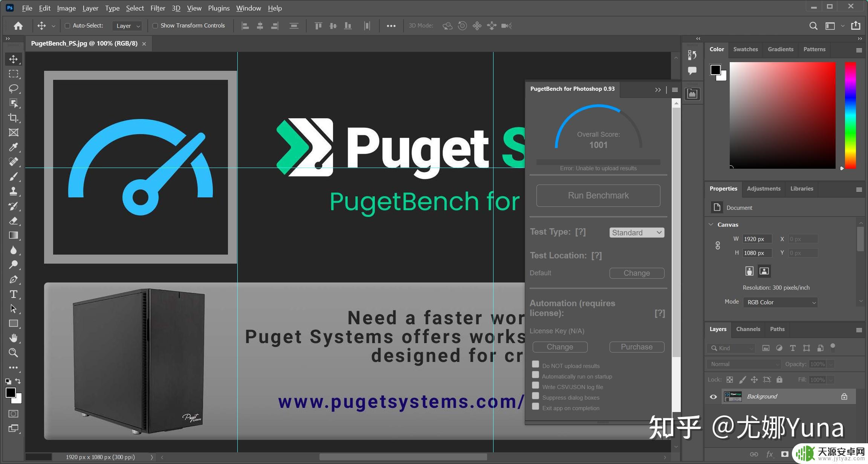Select the Hand tool

coord(14,338)
